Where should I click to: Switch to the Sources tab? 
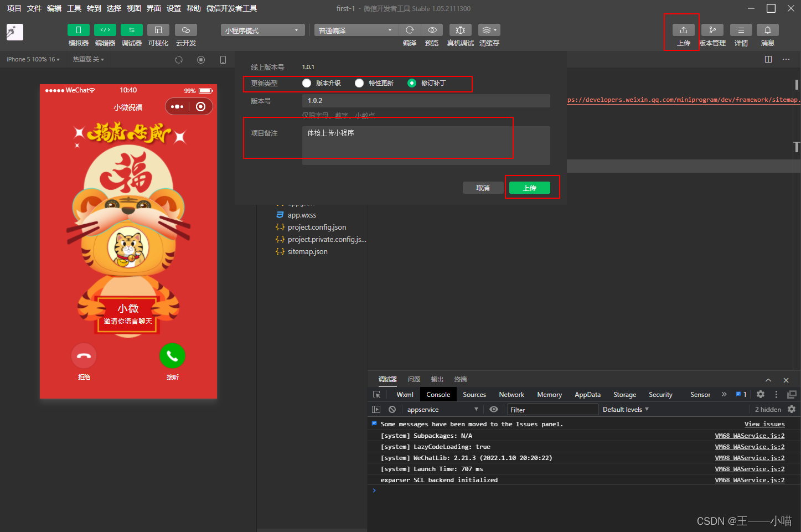click(x=474, y=395)
